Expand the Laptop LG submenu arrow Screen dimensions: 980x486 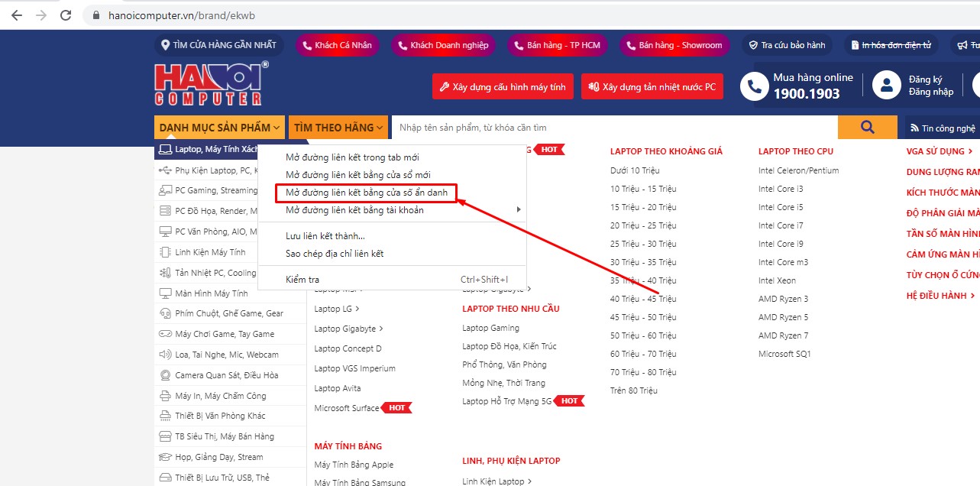[357, 309]
